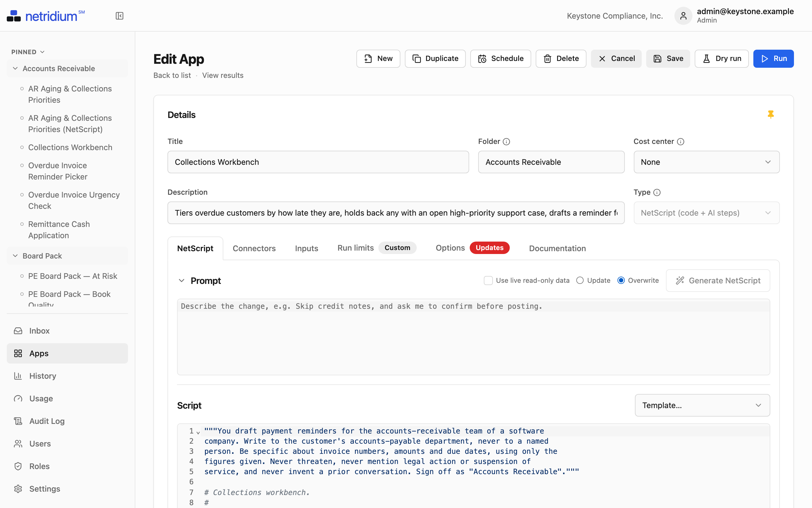Open Settings in the sidebar
The image size is (812, 508).
click(67, 489)
